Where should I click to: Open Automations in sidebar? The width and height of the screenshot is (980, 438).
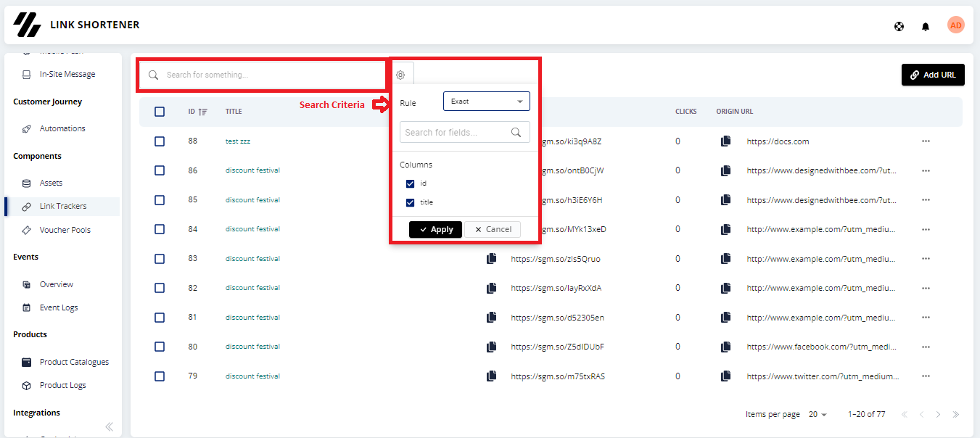click(63, 128)
